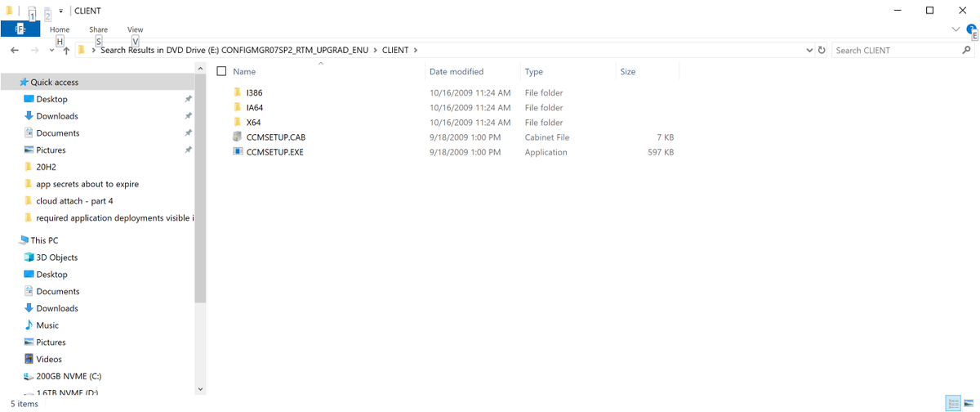
Task: Expand the ribbon with the chevron
Action: point(956,29)
